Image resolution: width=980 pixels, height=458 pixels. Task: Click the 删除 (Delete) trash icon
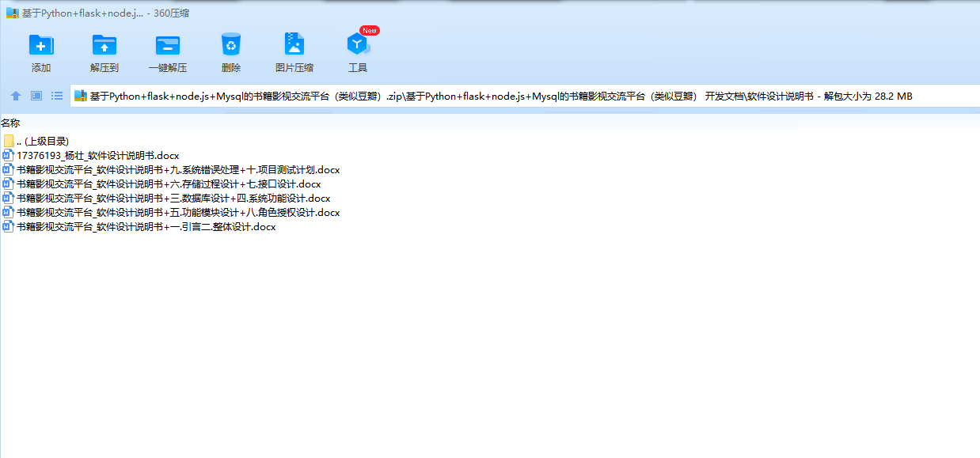(231, 44)
